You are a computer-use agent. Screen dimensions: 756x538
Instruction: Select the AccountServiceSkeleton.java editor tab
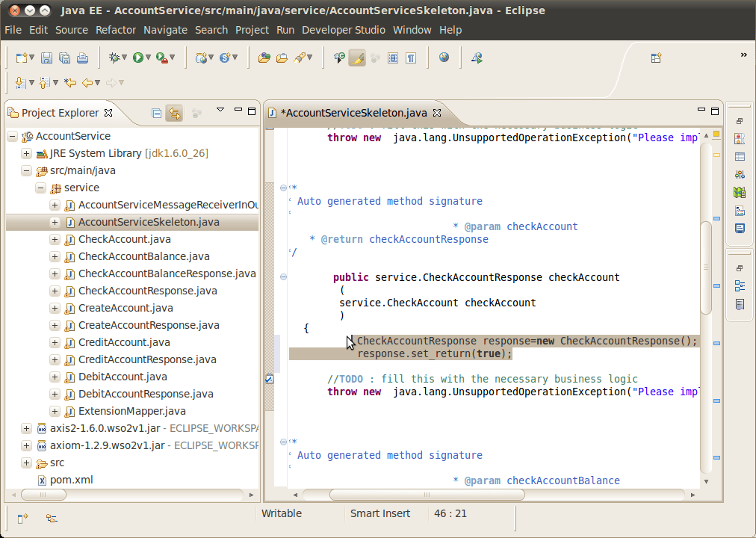[354, 113]
